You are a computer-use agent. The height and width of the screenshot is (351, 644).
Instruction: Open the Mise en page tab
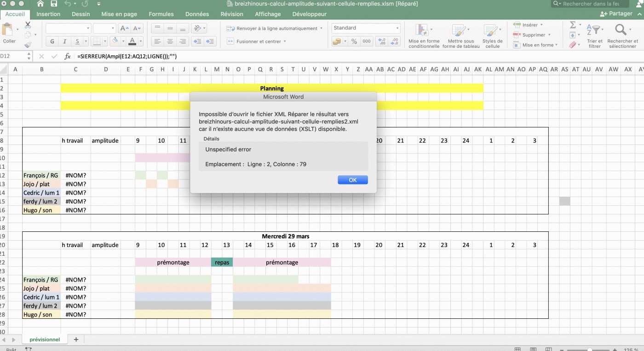(119, 14)
